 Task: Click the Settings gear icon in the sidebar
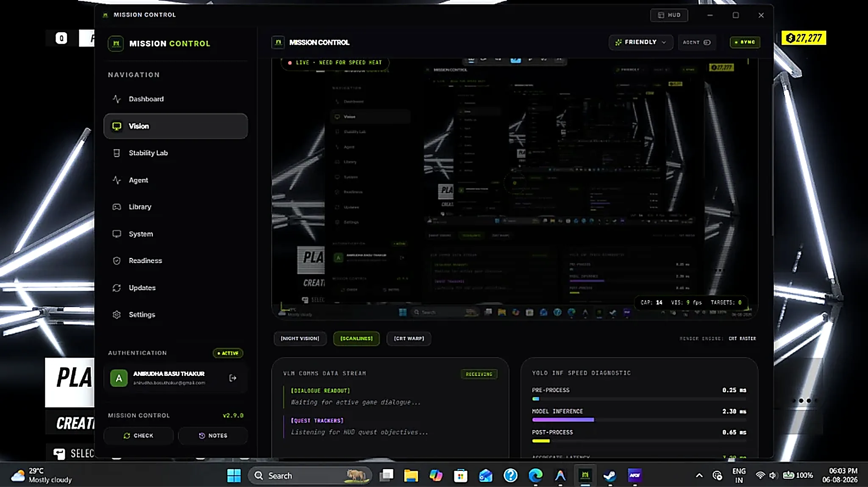tap(117, 314)
